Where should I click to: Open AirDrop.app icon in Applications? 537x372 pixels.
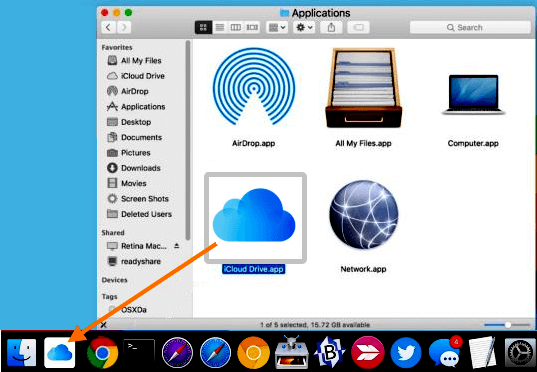pyautogui.click(x=253, y=87)
